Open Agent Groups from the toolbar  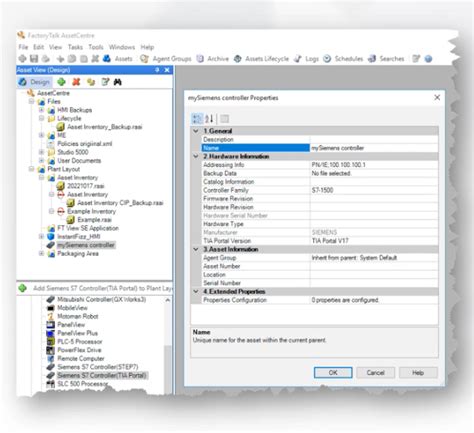pyautogui.click(x=166, y=59)
